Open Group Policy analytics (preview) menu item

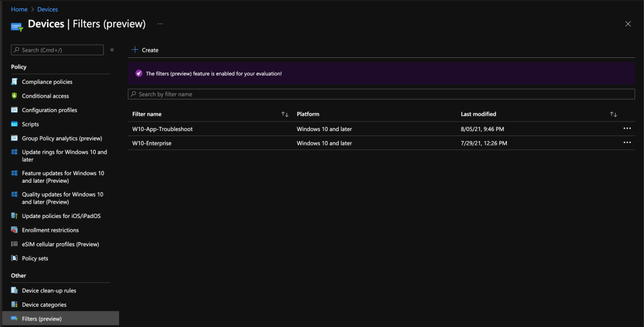(62, 139)
